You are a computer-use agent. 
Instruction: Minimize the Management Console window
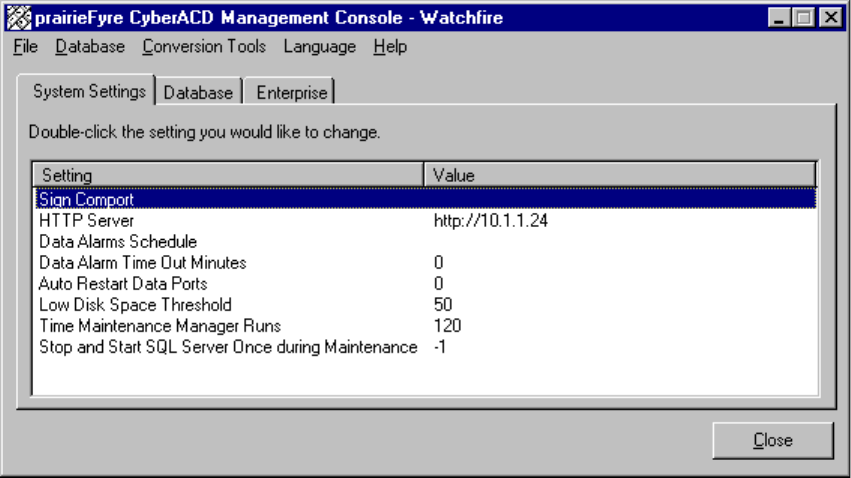click(x=779, y=18)
